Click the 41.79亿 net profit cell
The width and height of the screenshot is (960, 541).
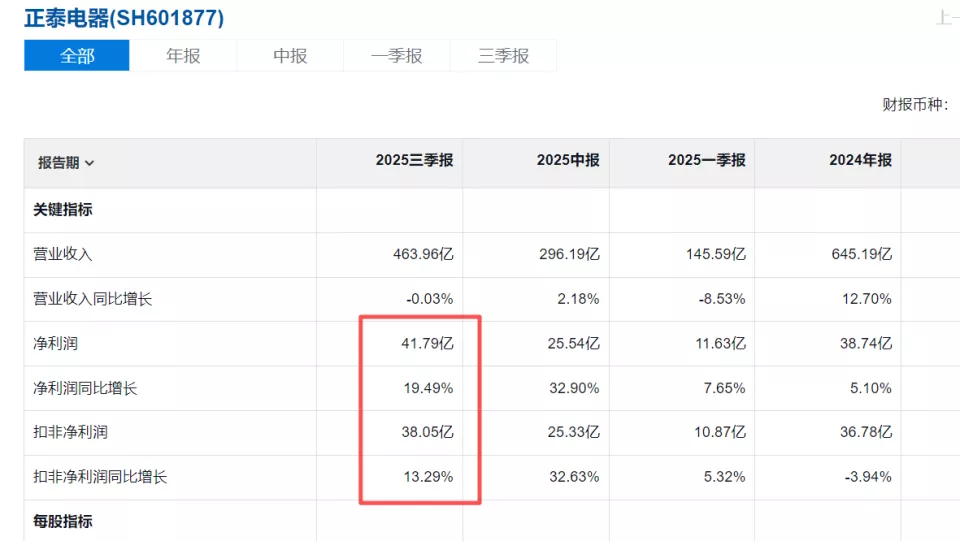tap(427, 343)
